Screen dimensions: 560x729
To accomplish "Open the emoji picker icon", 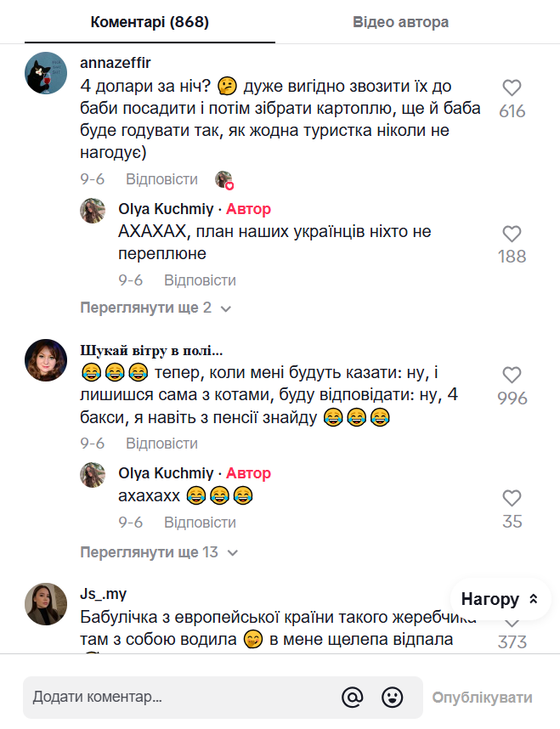I will coord(392,698).
